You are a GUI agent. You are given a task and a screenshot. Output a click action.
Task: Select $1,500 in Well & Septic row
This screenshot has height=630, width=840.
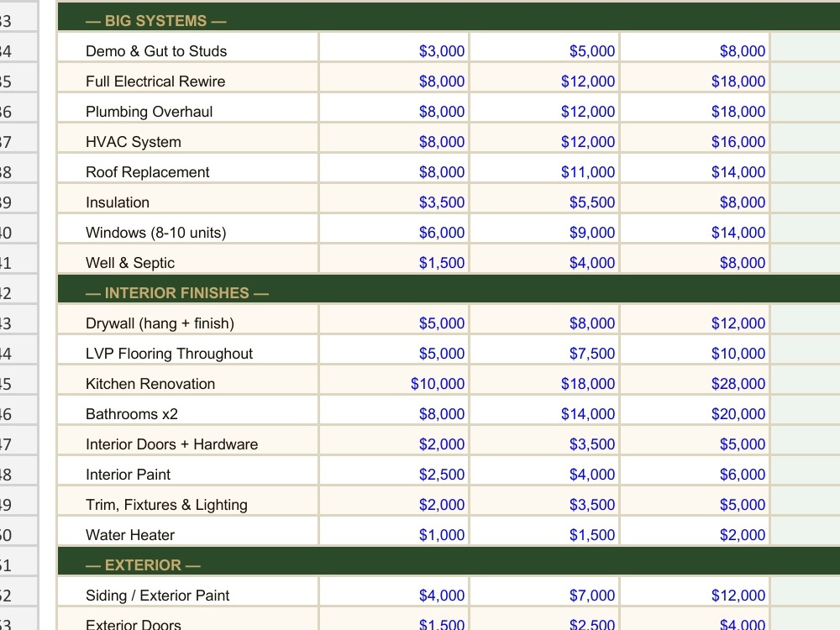(x=394, y=260)
